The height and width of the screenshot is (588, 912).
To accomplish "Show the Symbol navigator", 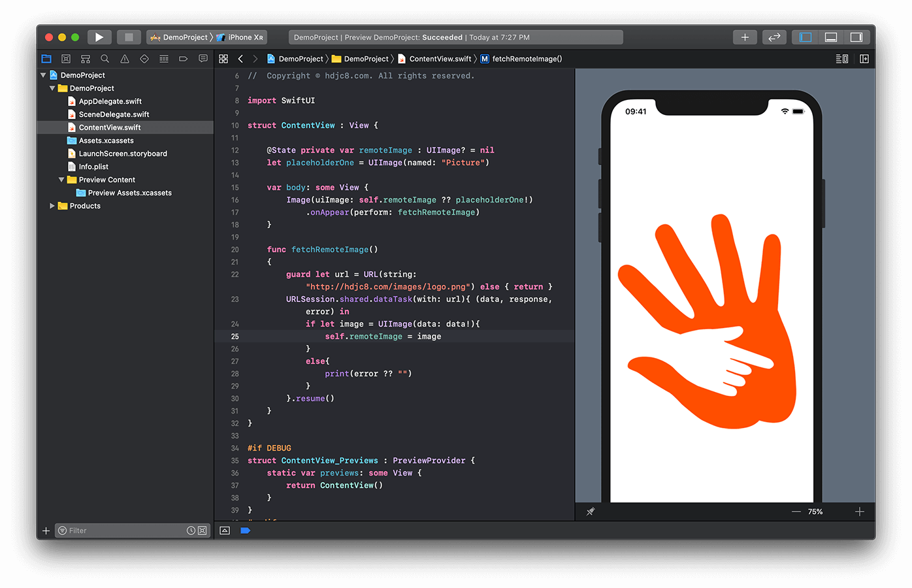I will point(86,59).
